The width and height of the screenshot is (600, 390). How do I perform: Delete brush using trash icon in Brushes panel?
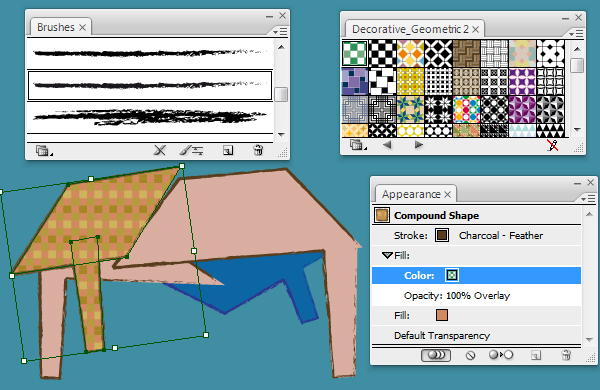[x=258, y=150]
